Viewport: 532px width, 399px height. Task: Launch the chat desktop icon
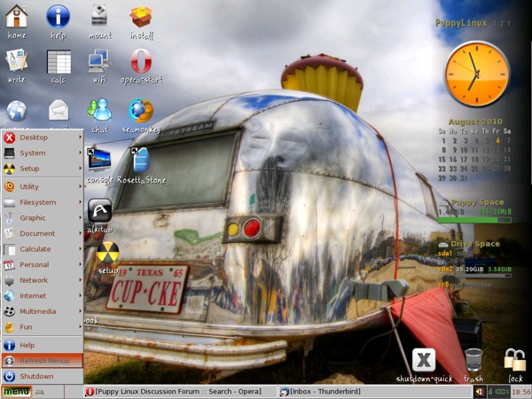click(x=99, y=110)
